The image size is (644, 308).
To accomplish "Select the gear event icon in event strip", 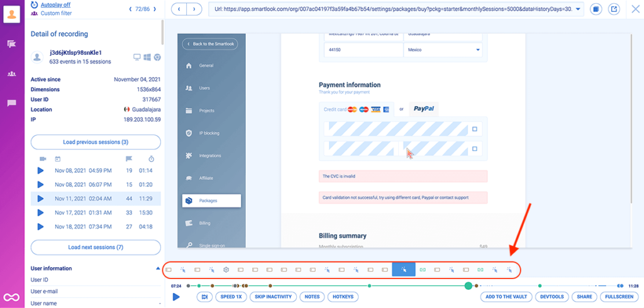I will pyautogui.click(x=226, y=270).
